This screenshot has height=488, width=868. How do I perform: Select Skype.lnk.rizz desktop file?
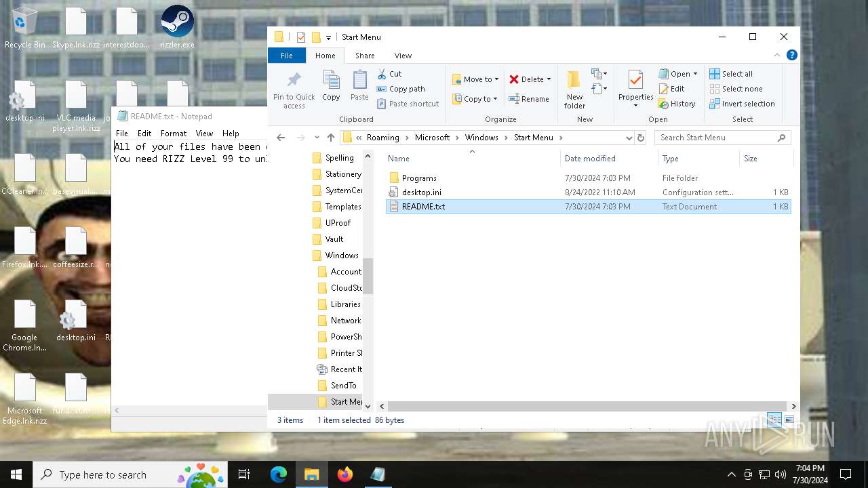coord(76,28)
